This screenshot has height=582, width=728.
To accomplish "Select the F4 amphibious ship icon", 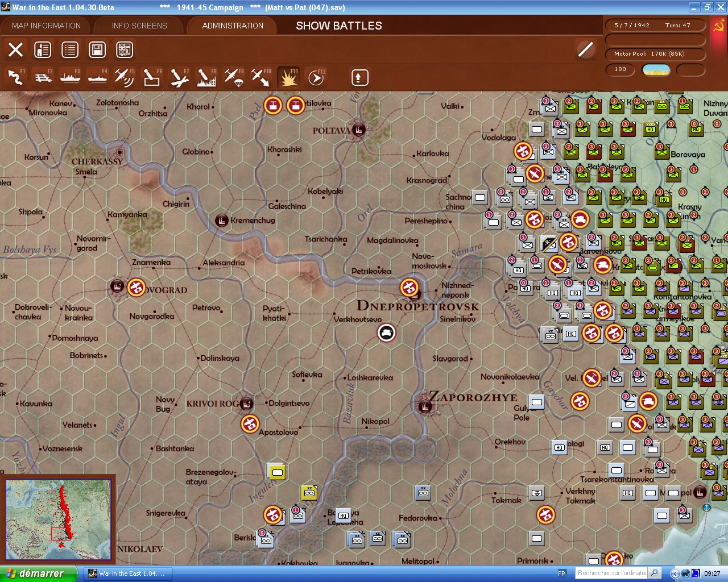I will click(x=98, y=77).
